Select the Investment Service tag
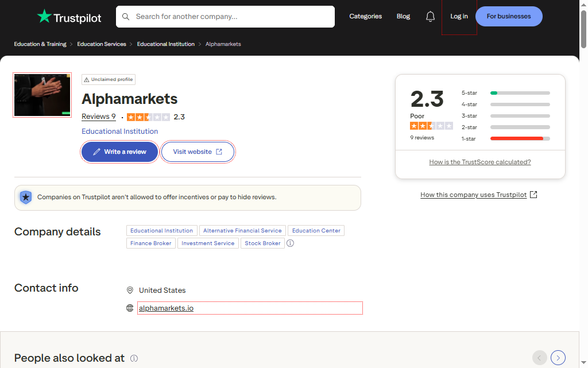This screenshot has width=588, height=368. 208,243
